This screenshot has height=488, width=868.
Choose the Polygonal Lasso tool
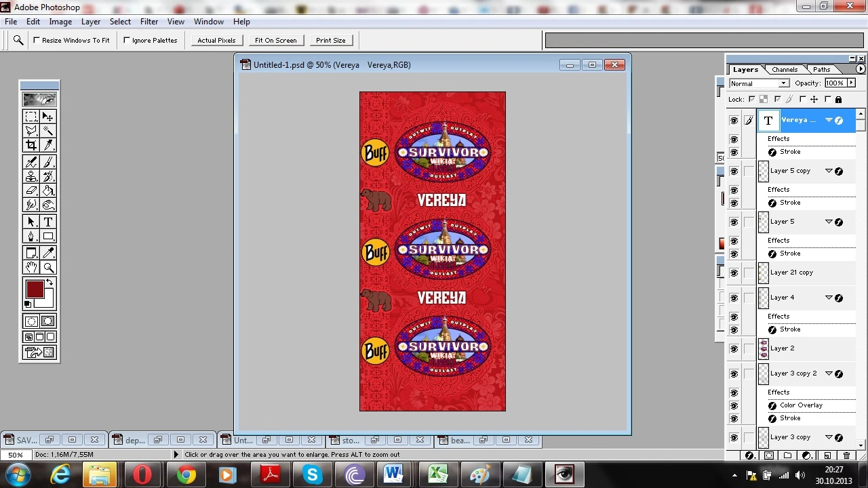[31, 131]
